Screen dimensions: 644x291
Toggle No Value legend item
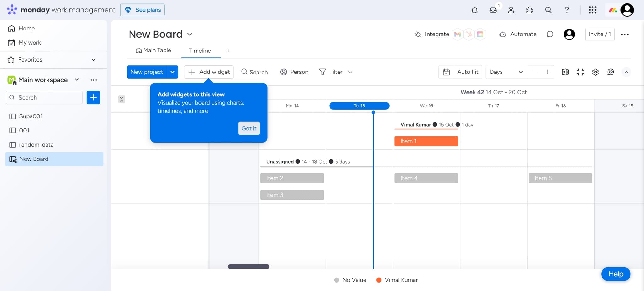(x=350, y=280)
